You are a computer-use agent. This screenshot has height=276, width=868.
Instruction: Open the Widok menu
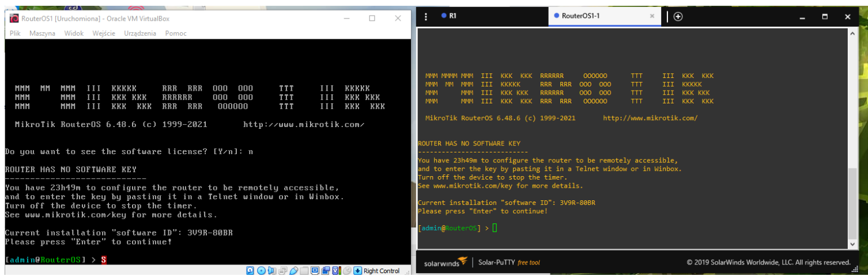pyautogui.click(x=74, y=33)
